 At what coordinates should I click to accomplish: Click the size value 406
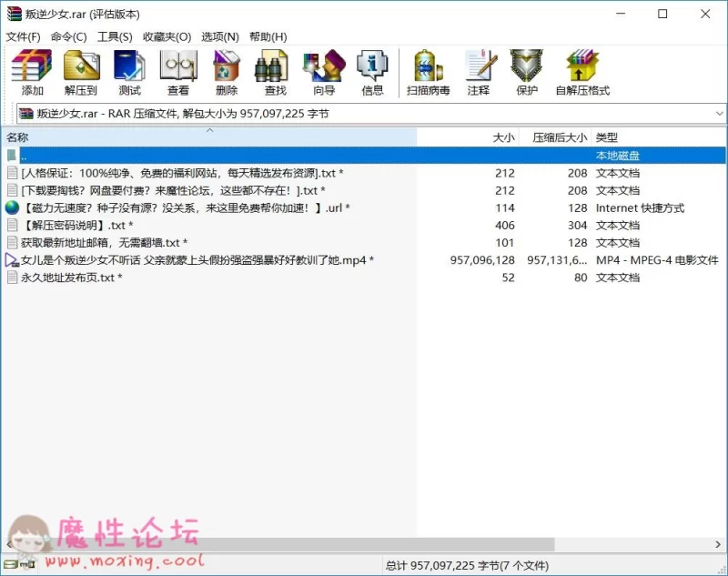(x=505, y=225)
